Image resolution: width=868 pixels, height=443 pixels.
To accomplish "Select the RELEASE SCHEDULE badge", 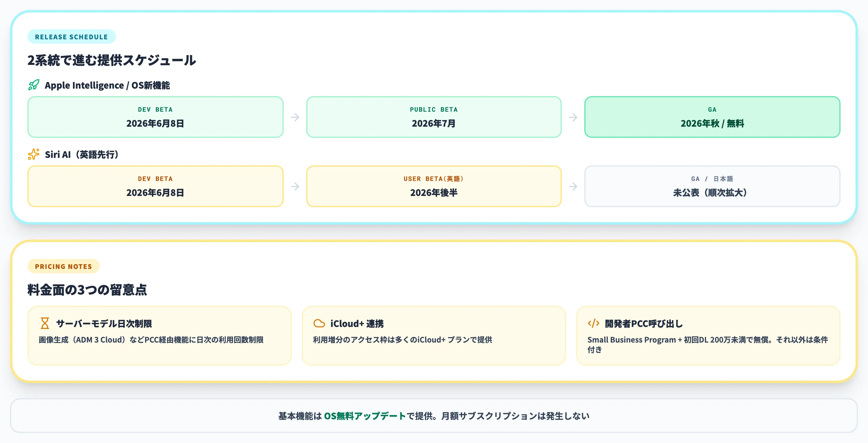I will pos(71,37).
